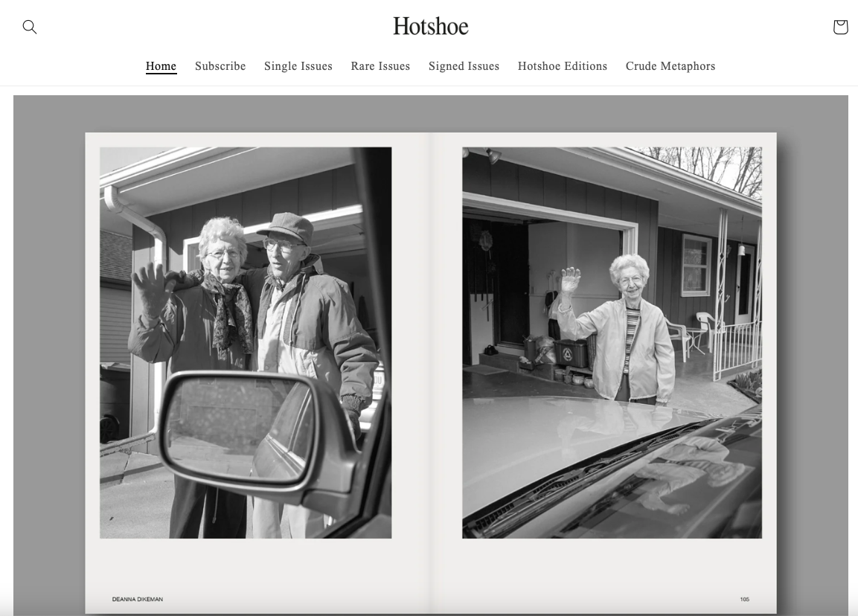Click the recycling bin in the garage
The height and width of the screenshot is (616, 858).
(572, 352)
